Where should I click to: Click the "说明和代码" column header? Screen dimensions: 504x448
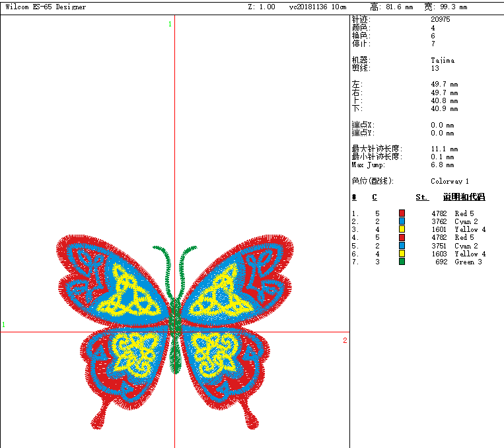[x=464, y=197]
